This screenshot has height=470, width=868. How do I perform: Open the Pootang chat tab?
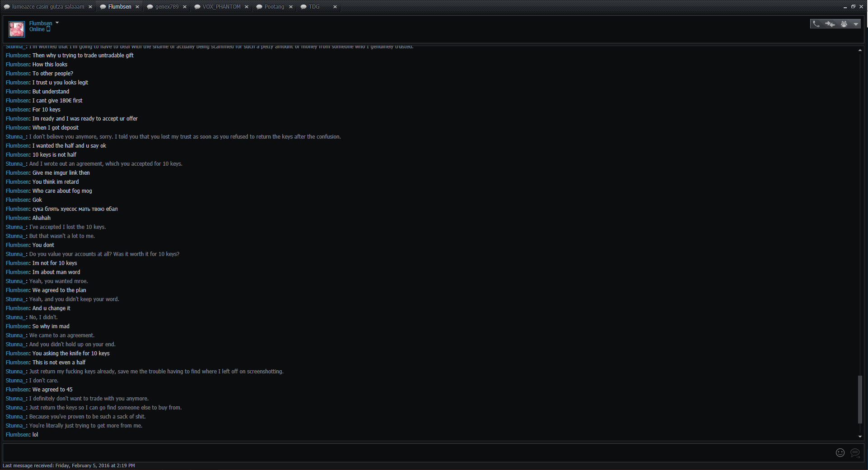274,7
